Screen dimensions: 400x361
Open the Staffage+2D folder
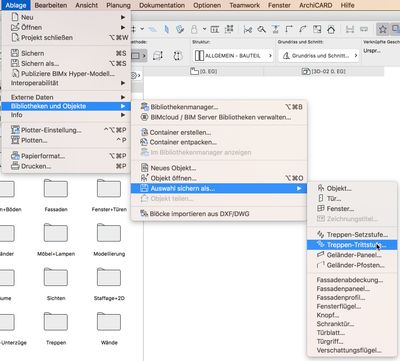[109, 277]
